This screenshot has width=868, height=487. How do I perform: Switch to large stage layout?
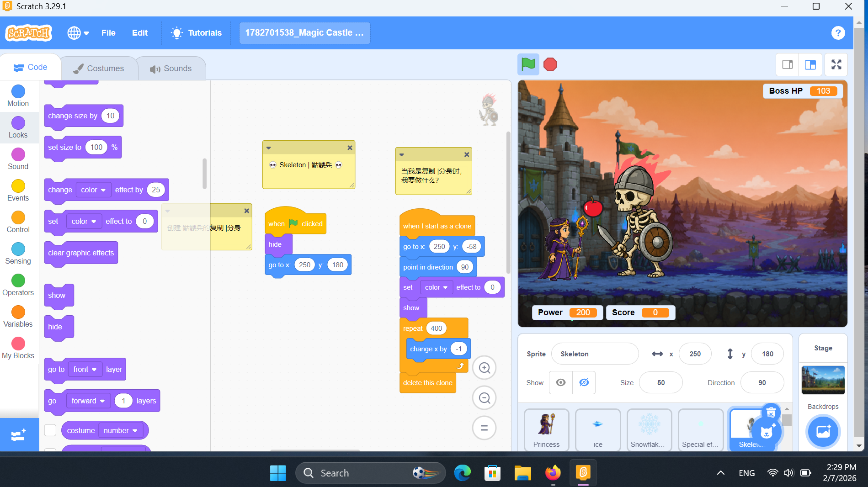click(810, 64)
